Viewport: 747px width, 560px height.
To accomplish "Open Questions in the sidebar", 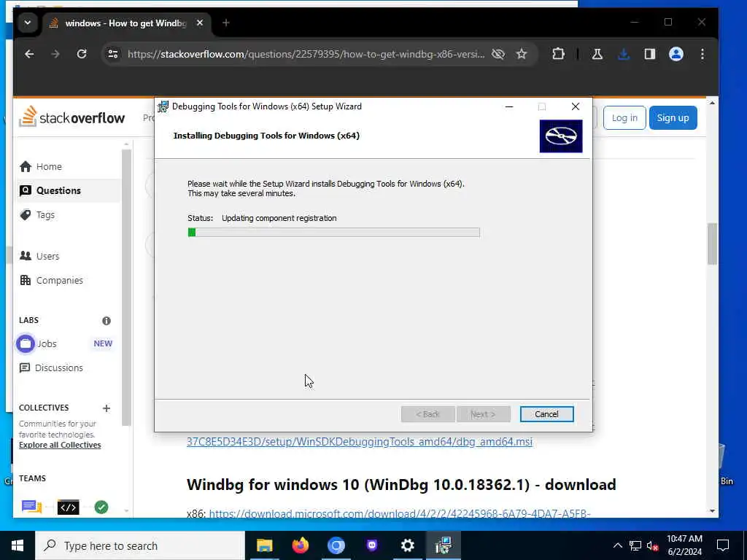I will click(68, 190).
